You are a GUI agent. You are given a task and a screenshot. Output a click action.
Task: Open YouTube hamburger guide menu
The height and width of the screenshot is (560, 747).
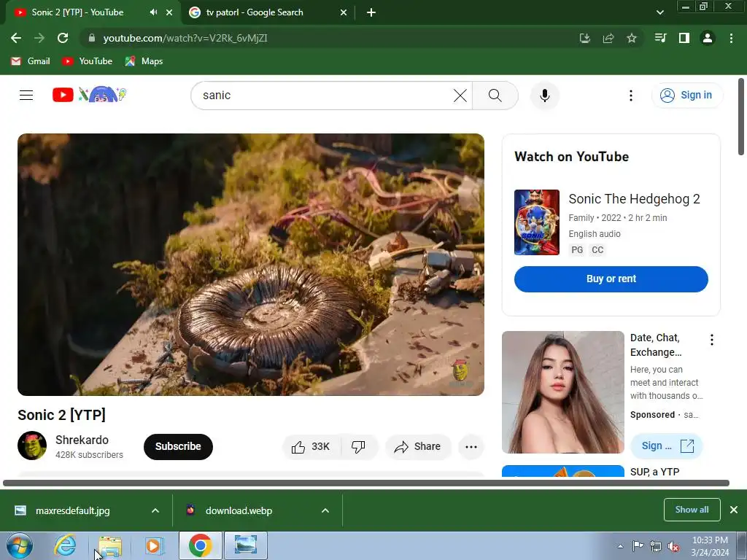click(x=26, y=96)
